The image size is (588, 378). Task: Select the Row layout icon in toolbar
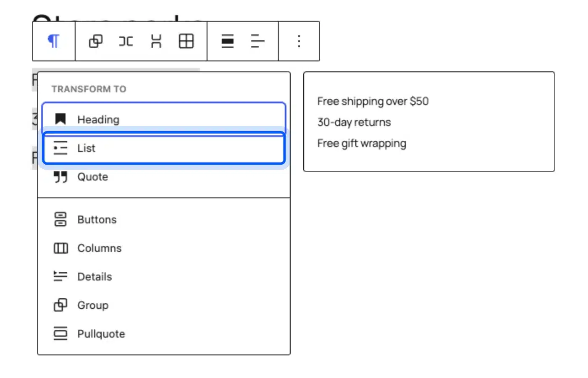pyautogui.click(x=126, y=41)
